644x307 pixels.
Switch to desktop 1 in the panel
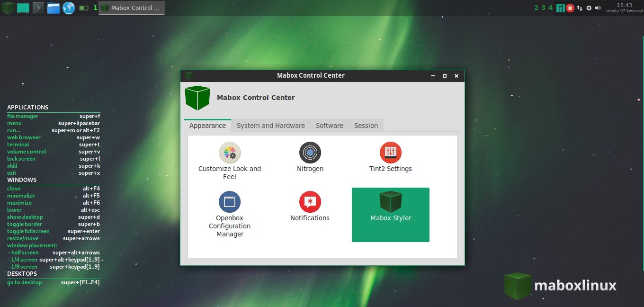tap(95, 8)
